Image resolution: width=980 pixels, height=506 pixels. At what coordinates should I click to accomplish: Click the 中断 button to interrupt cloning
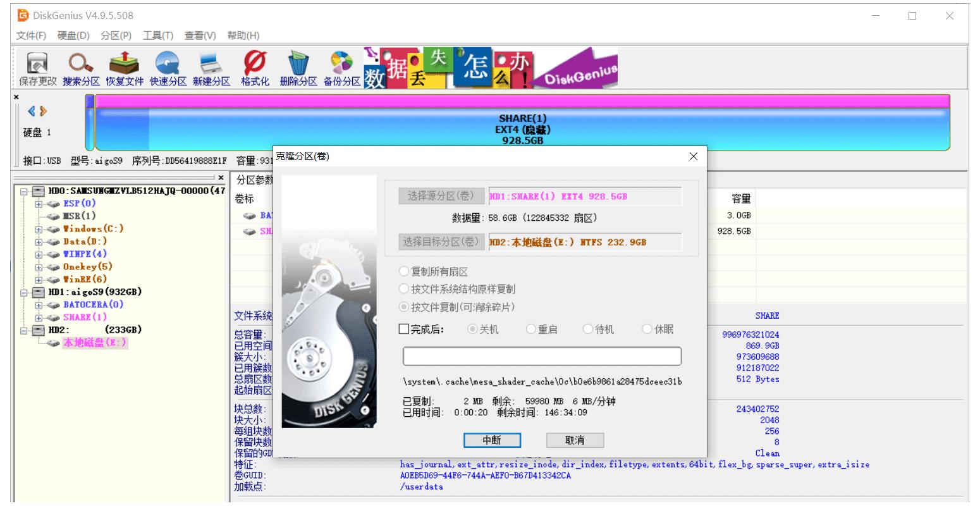pyautogui.click(x=492, y=440)
